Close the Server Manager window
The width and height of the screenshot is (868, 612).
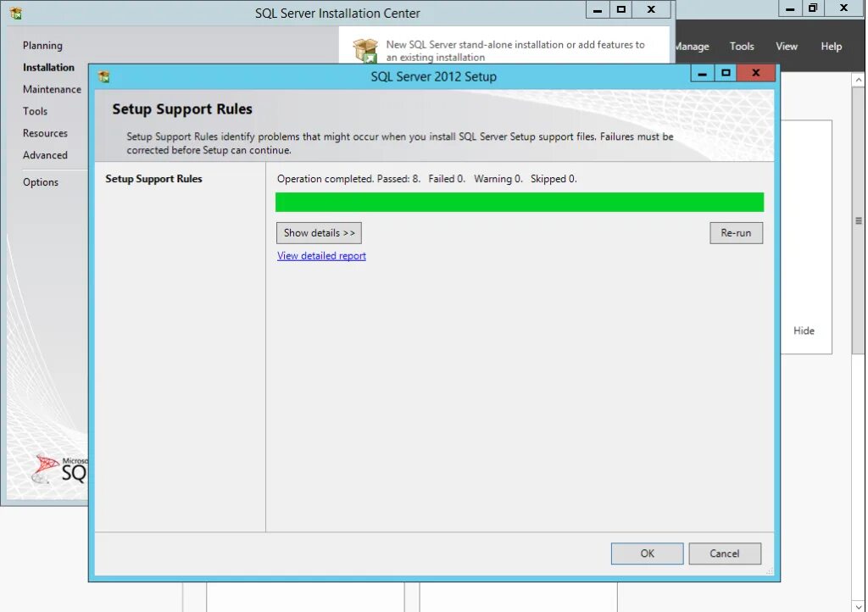click(x=843, y=8)
